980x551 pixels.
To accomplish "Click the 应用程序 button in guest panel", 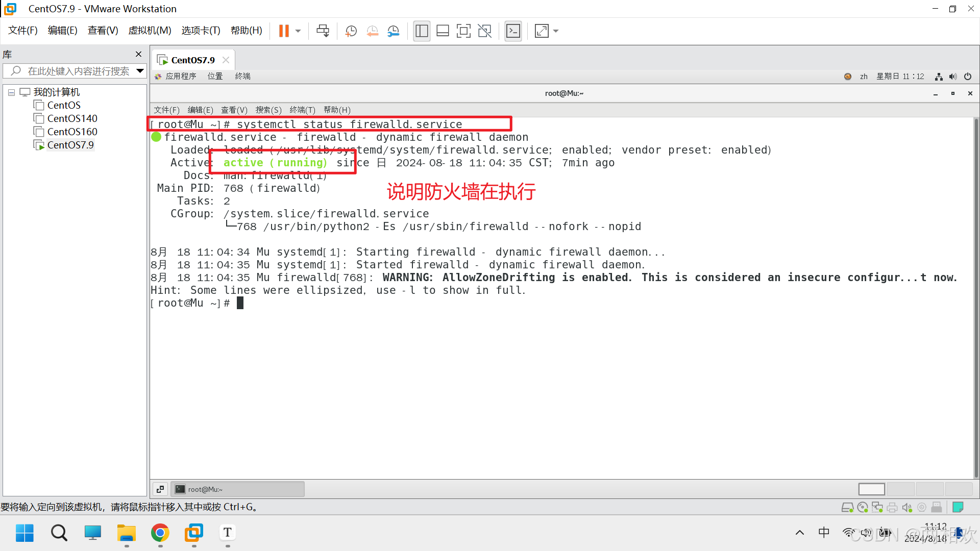I will [181, 76].
